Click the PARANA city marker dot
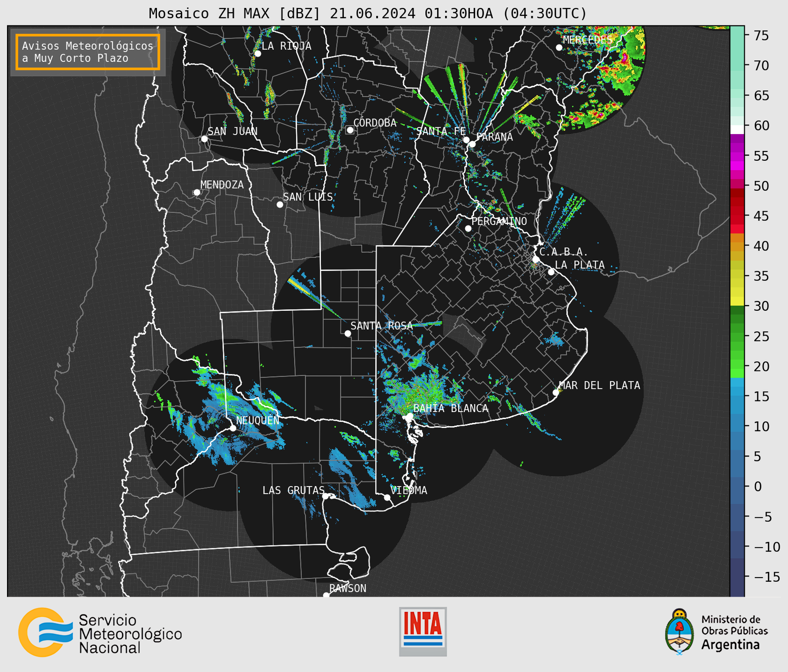The height and width of the screenshot is (672, 788). 472,144
